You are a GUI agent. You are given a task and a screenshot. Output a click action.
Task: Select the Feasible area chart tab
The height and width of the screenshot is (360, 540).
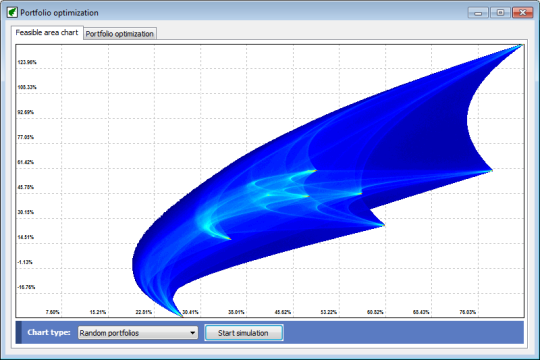pyautogui.click(x=47, y=32)
